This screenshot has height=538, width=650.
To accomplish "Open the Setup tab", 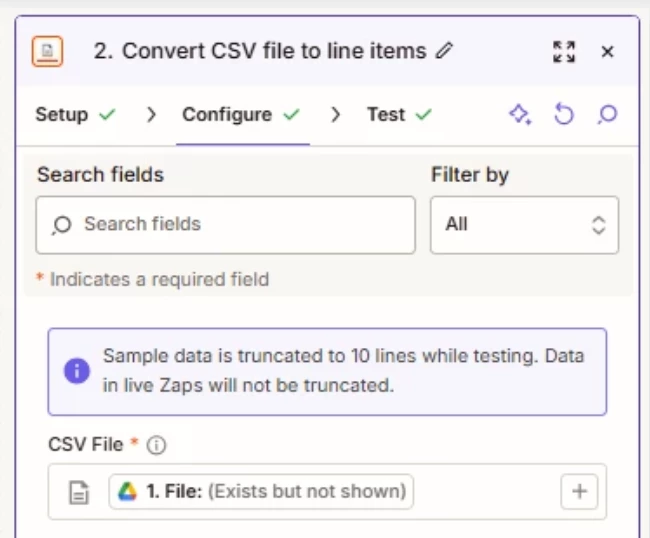I will 75,114.
